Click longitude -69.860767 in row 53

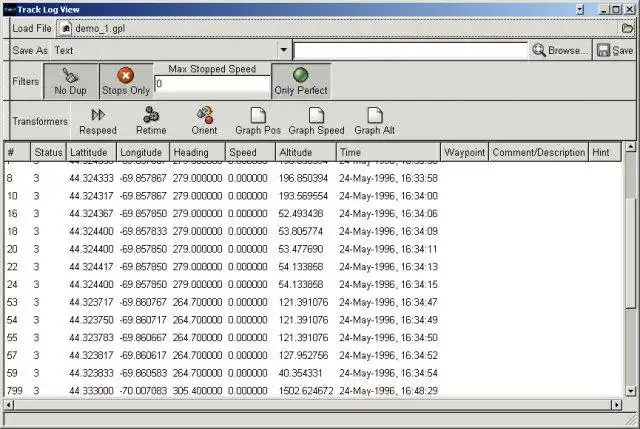pos(143,302)
